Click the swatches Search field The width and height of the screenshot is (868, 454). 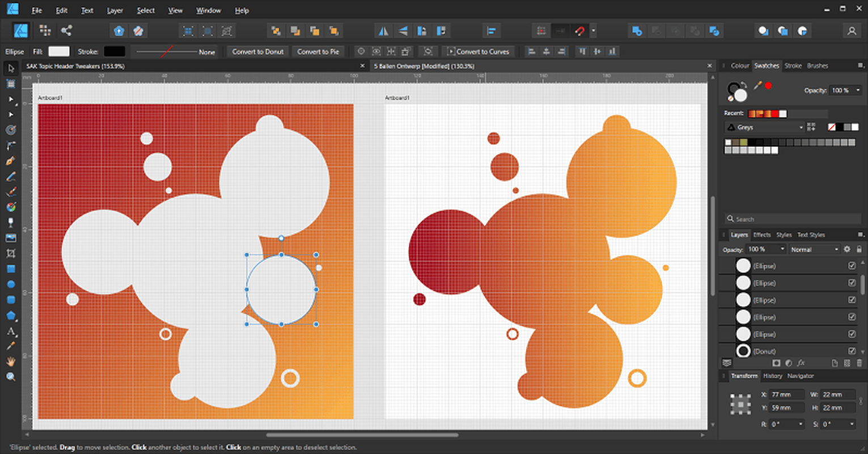pyautogui.click(x=793, y=219)
